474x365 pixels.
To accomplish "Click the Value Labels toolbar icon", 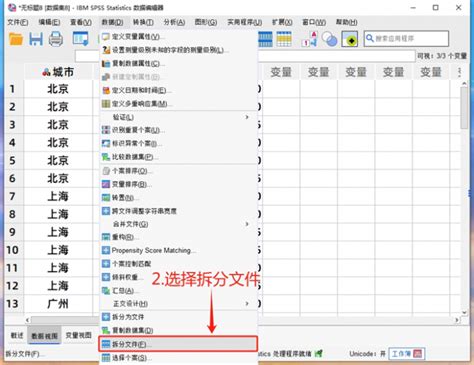I will 310,39.
